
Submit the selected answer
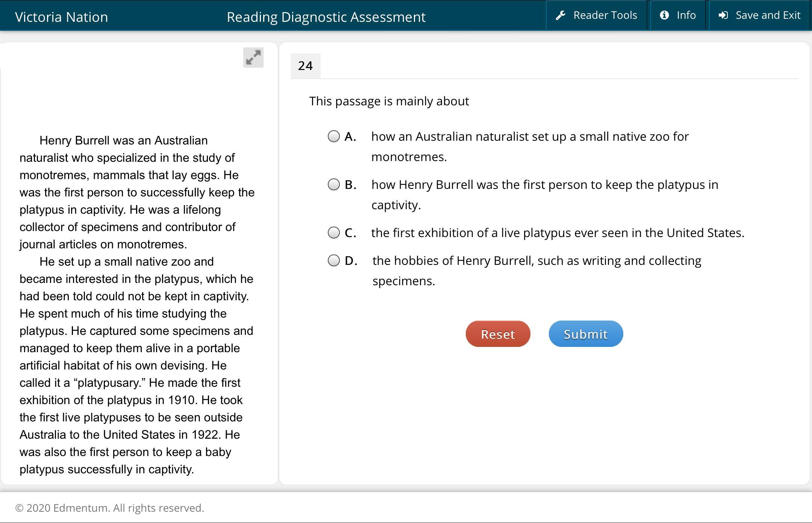(585, 334)
